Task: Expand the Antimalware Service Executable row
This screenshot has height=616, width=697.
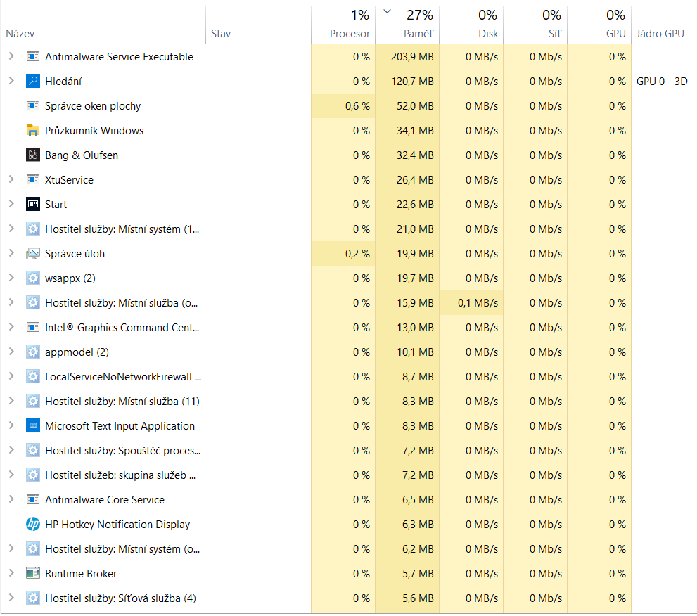Action: (x=11, y=56)
